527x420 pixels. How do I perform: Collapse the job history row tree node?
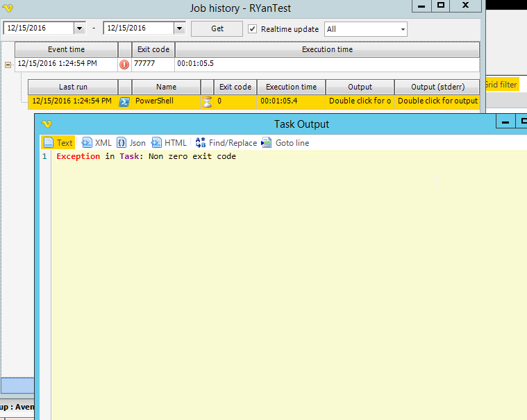click(8, 64)
